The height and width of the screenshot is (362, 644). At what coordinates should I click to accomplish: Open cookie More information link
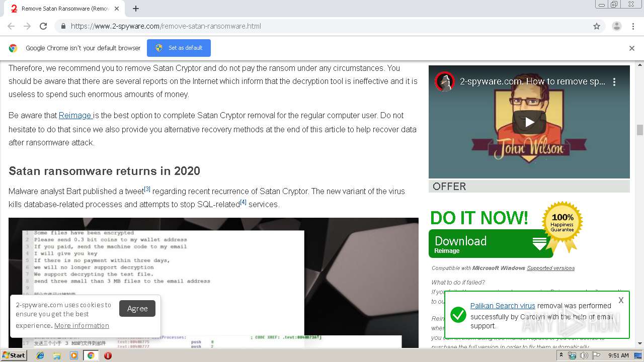pyautogui.click(x=82, y=326)
